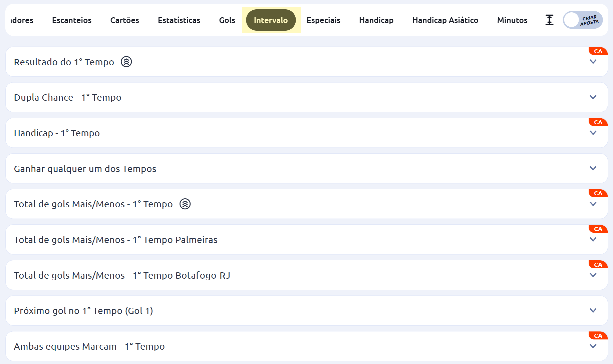
Task: Switch to the Escanteios tab
Action: pos(72,20)
